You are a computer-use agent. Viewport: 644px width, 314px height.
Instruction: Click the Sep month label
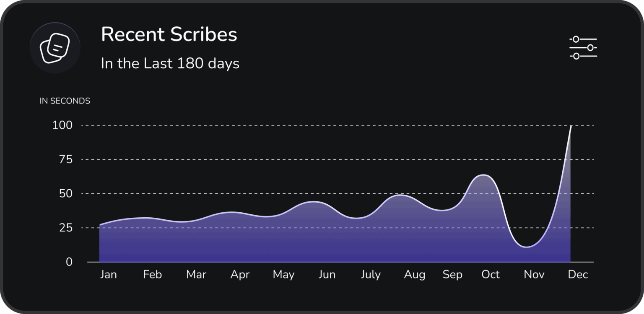coord(452,275)
